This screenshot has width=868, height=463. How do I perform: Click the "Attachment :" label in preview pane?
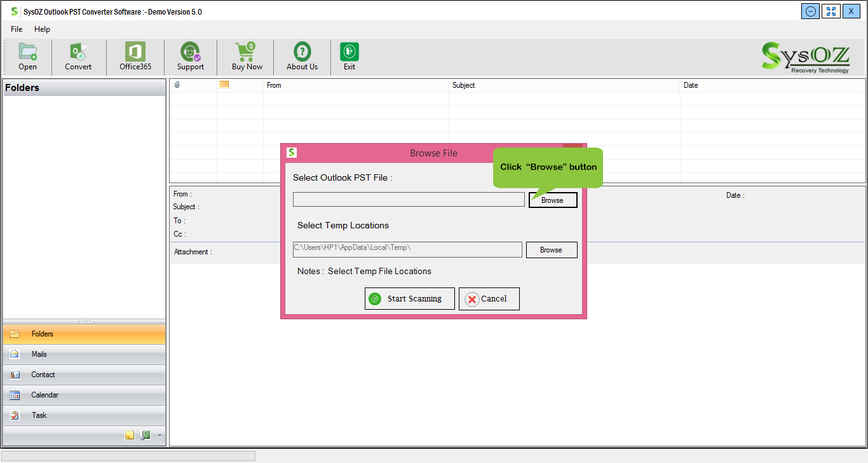coord(193,252)
